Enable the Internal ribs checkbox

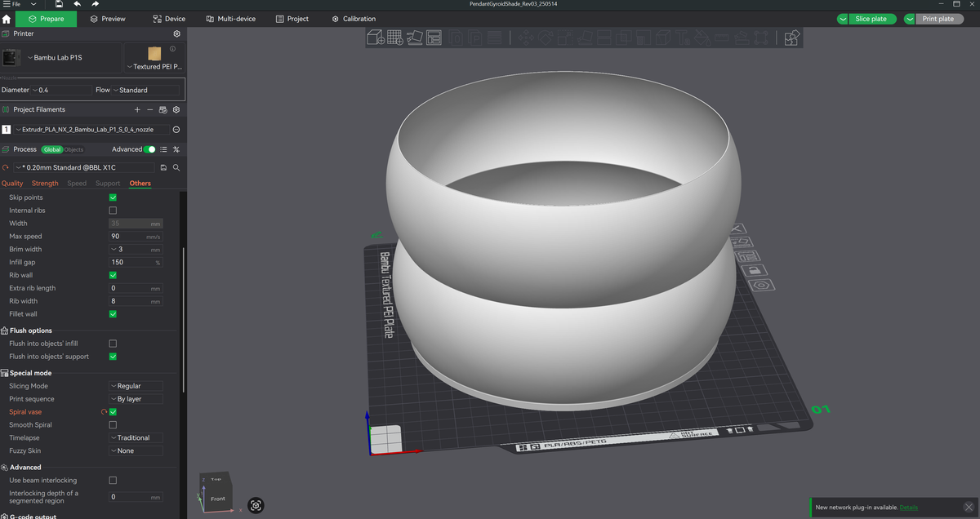point(113,211)
